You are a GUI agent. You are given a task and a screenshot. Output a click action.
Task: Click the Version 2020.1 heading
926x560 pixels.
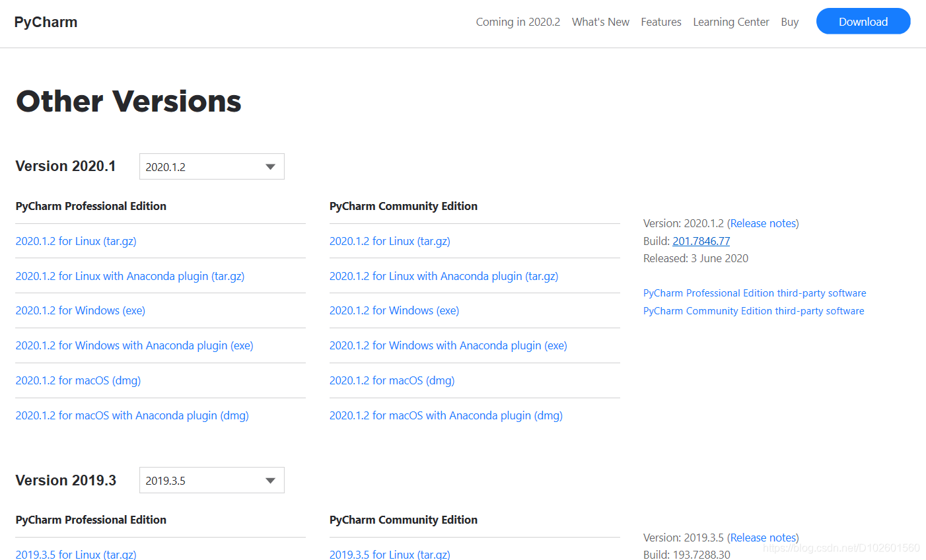65,166
